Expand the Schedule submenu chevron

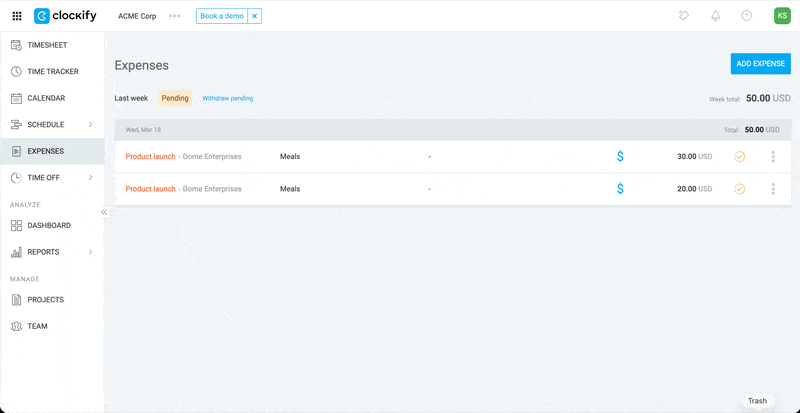91,125
